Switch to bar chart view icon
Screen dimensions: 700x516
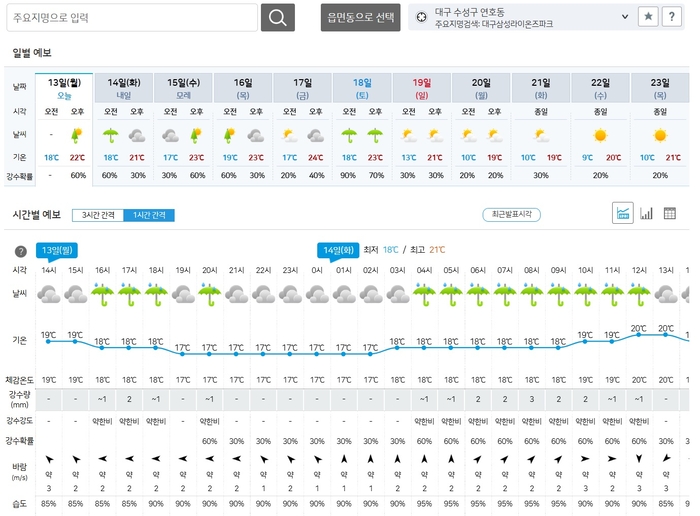(646, 213)
